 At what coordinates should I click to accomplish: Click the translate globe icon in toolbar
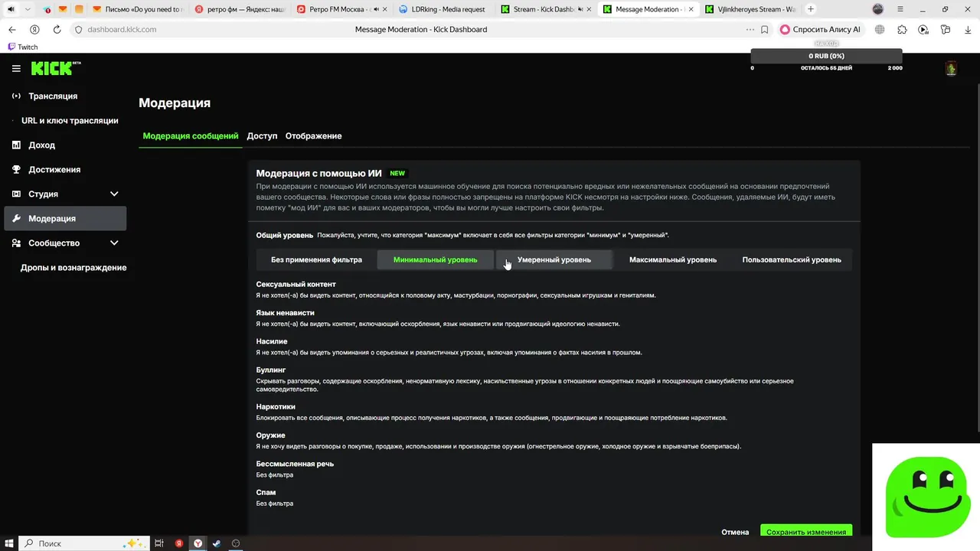tap(880, 30)
